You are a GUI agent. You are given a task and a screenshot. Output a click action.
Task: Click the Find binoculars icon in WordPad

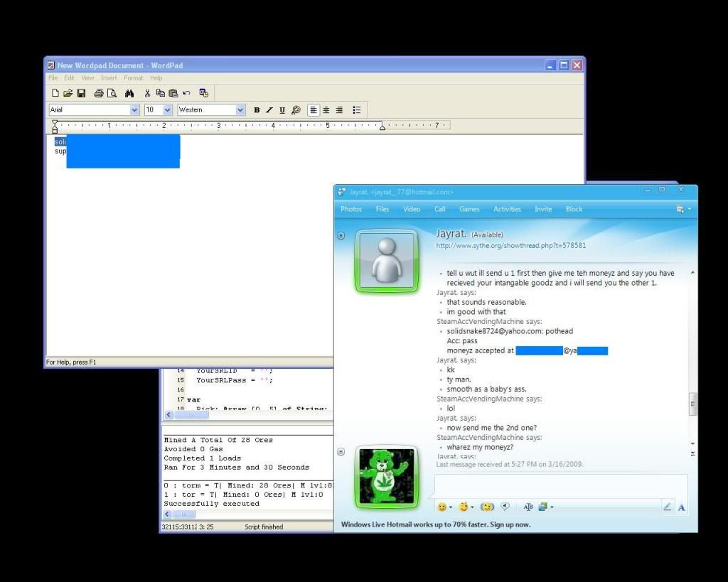click(x=129, y=93)
